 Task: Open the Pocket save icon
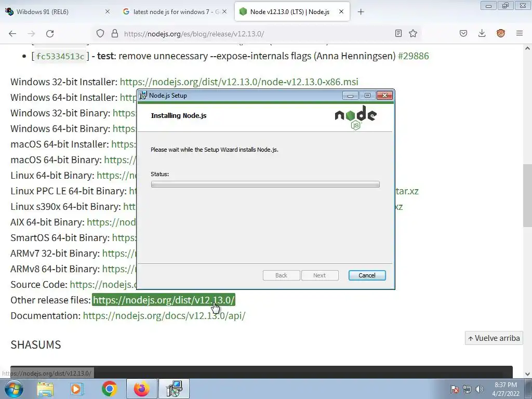tap(463, 33)
